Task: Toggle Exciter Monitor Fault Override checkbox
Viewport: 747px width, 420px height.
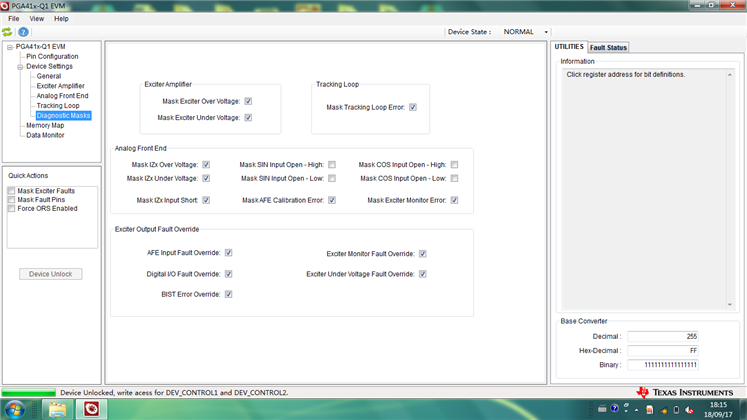Action: click(x=423, y=254)
